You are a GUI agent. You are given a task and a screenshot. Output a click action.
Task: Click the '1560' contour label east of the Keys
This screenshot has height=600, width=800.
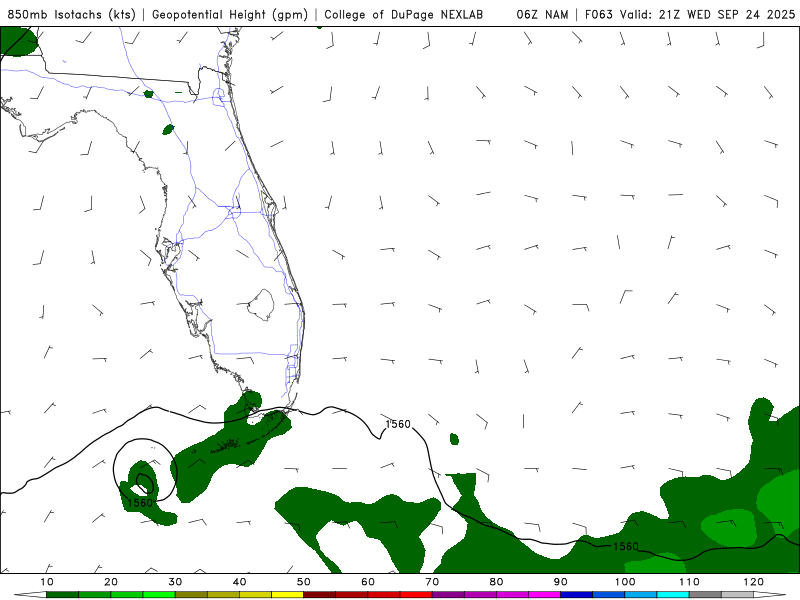398,424
